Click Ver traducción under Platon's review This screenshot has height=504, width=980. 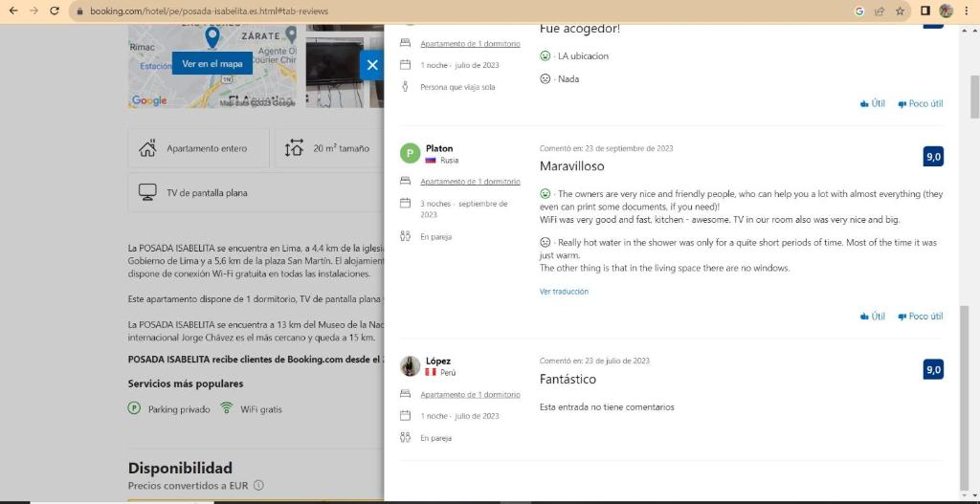pyautogui.click(x=564, y=292)
